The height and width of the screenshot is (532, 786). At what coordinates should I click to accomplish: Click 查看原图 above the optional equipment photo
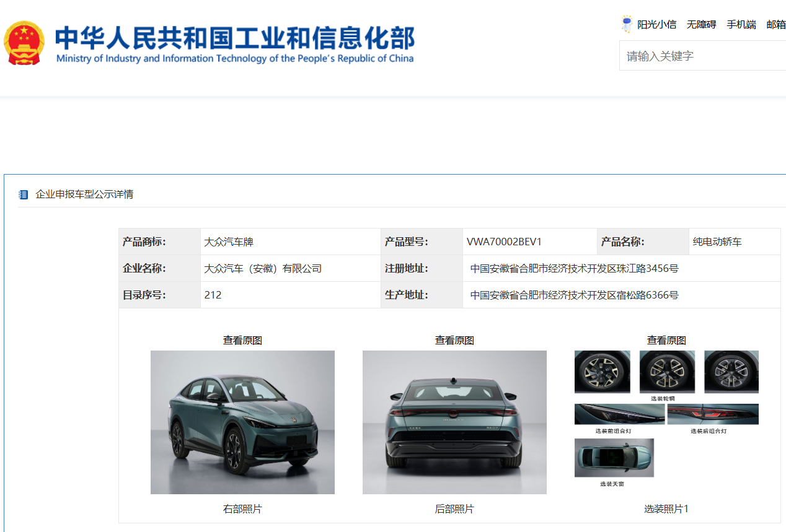coord(666,341)
